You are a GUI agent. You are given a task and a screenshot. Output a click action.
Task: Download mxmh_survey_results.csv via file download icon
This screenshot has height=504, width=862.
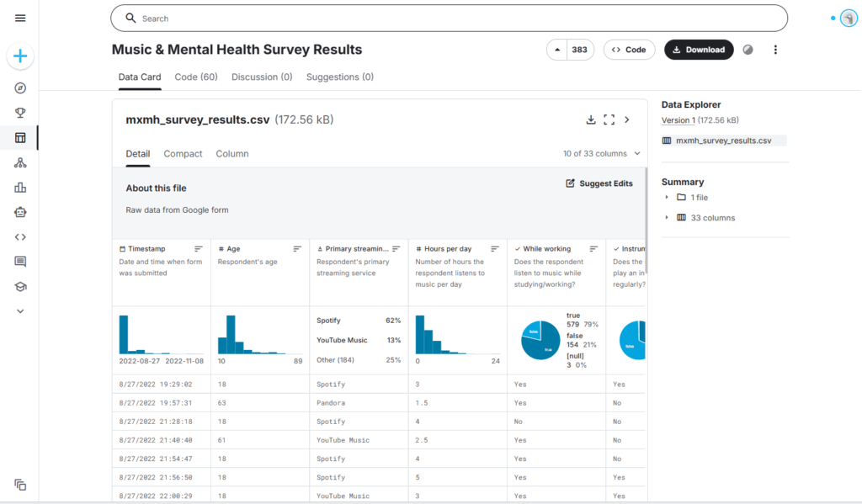pyautogui.click(x=591, y=120)
